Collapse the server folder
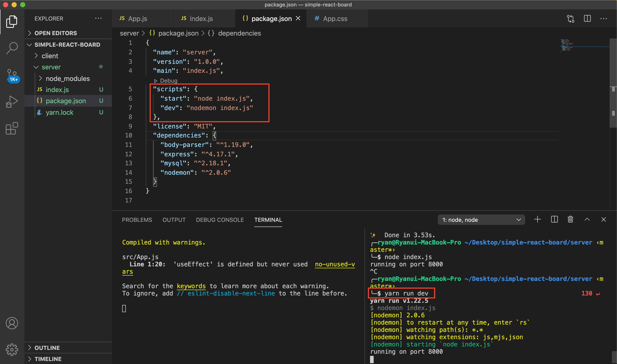The height and width of the screenshot is (364, 617). pos(51,67)
